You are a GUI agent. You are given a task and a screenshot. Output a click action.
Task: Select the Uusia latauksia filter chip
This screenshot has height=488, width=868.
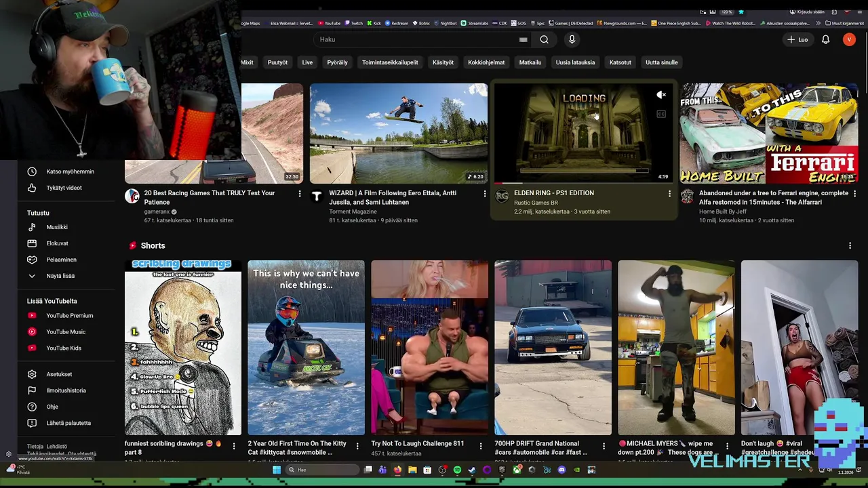point(575,62)
